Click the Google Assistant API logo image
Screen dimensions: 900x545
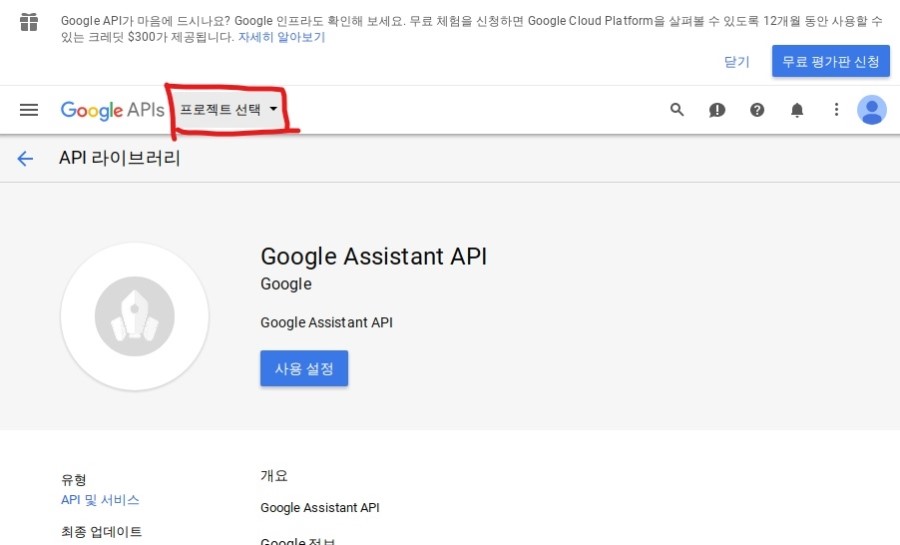pyautogui.click(x=135, y=317)
